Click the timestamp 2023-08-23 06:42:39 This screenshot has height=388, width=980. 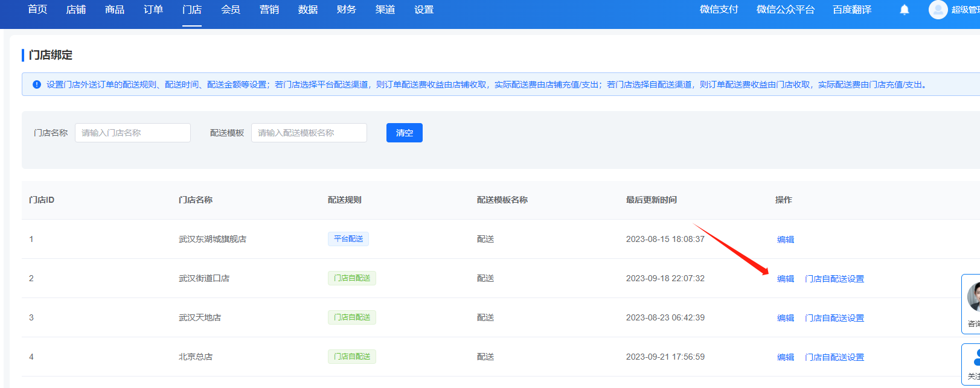click(x=665, y=317)
